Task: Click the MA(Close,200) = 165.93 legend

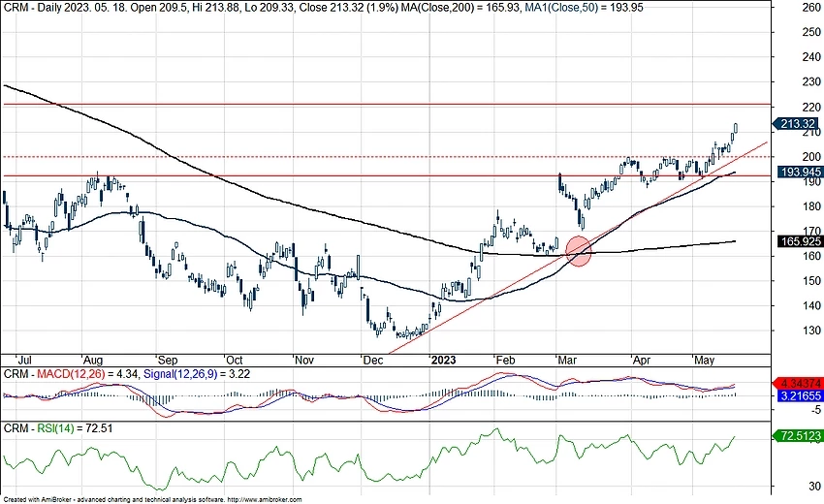Action: click(460, 8)
